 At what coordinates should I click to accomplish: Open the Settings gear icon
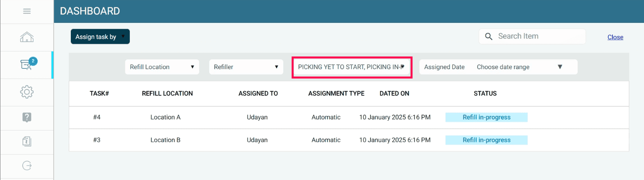[27, 92]
